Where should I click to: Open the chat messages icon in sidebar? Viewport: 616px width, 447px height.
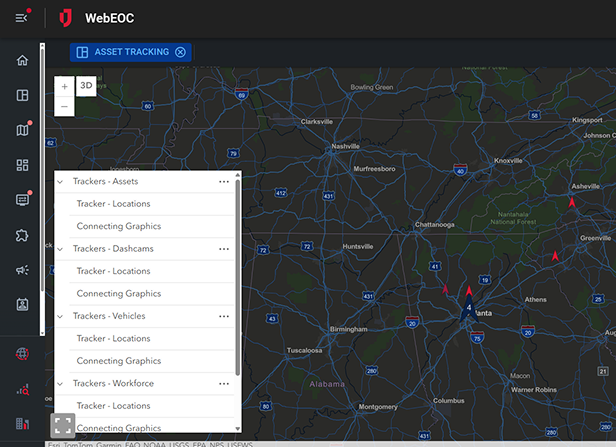coord(22,200)
